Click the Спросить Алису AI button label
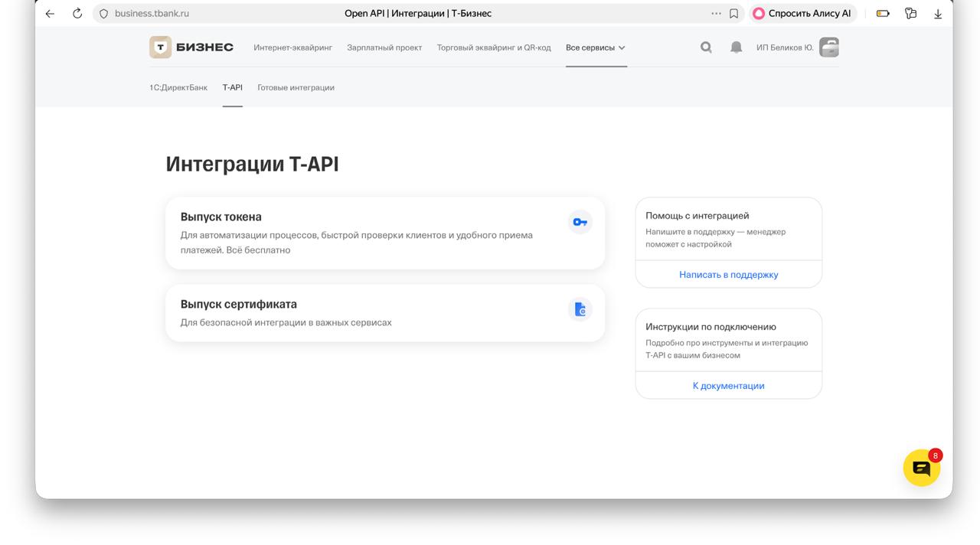Viewport: 980px width, 545px height. coord(809,13)
